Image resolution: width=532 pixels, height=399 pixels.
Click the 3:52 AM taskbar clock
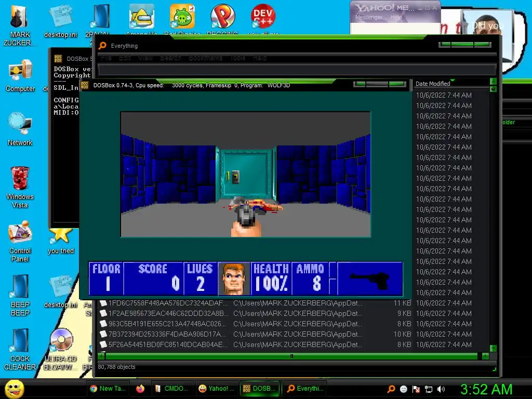pos(486,389)
